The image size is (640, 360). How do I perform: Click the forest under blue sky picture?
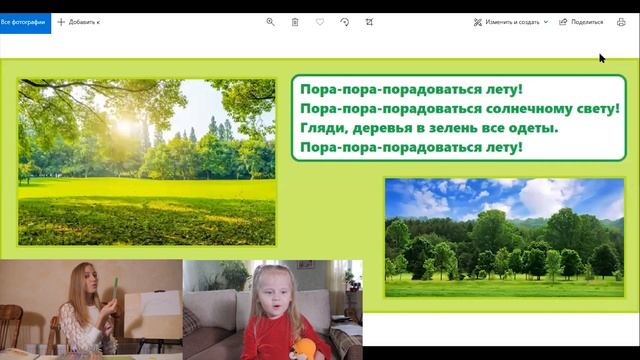(504, 237)
